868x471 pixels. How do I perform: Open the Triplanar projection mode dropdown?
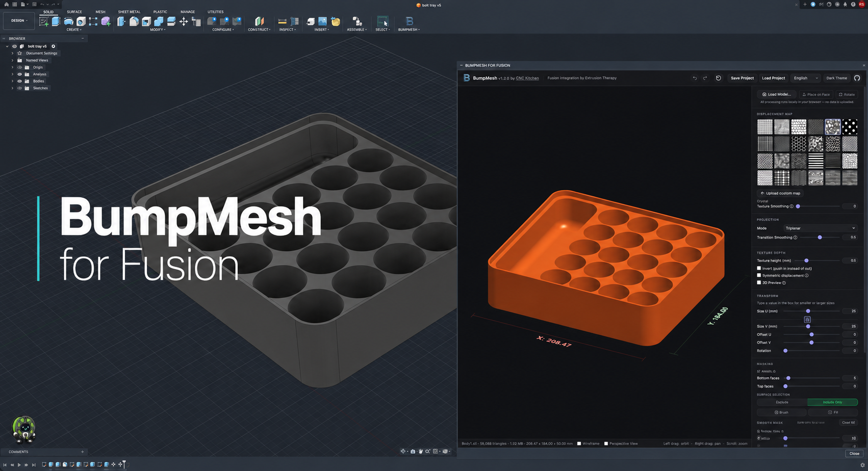point(820,228)
